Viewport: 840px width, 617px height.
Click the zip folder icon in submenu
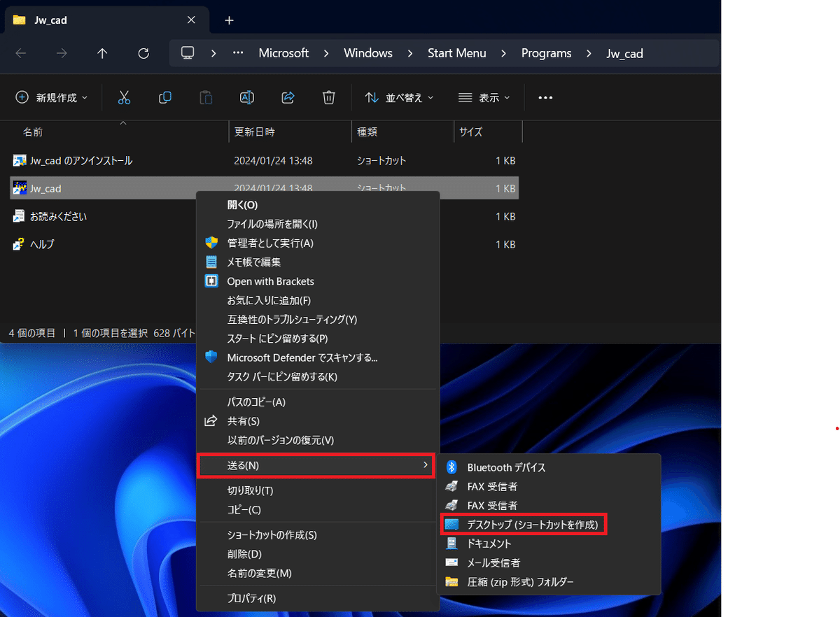pos(452,582)
